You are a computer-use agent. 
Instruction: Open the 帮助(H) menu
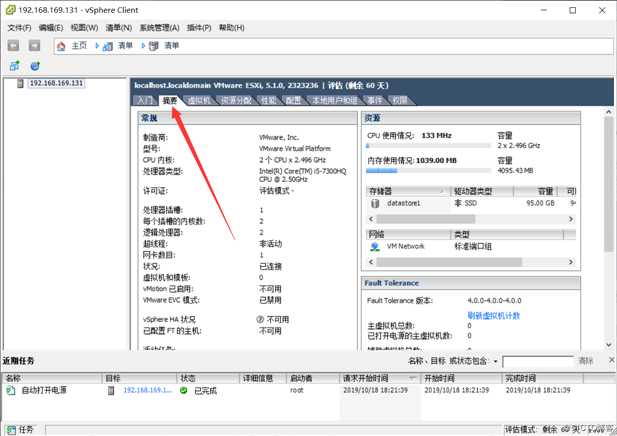(232, 28)
